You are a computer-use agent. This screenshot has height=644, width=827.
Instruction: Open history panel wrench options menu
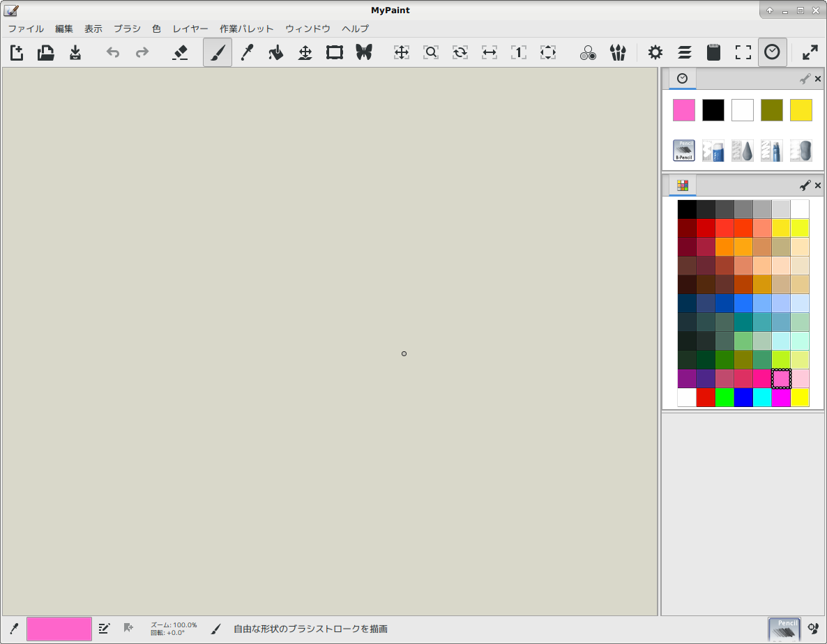[x=805, y=79]
